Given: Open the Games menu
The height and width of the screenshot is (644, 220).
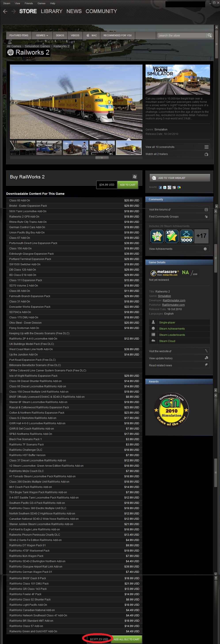Looking at the screenshot, I should click(42, 3).
